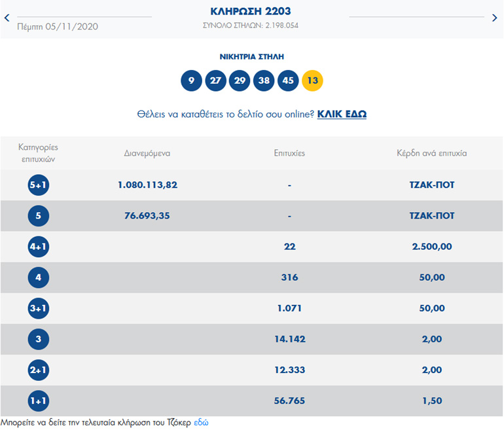Viewport: 504px width, 430px height.
Task: Click winning number ball 9
Action: [x=191, y=81]
